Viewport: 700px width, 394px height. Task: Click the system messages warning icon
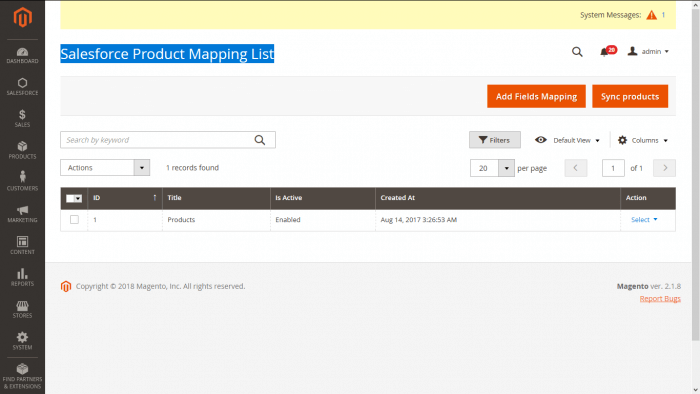651,15
